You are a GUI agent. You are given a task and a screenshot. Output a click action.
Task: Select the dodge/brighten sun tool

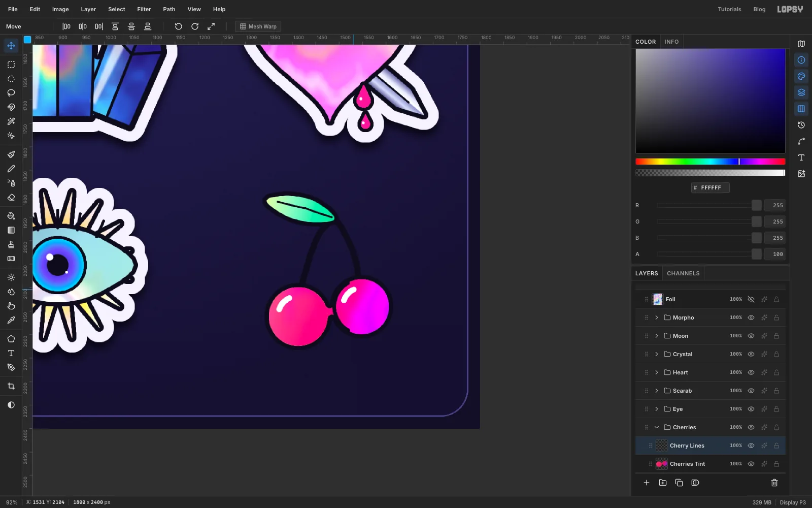(11, 277)
